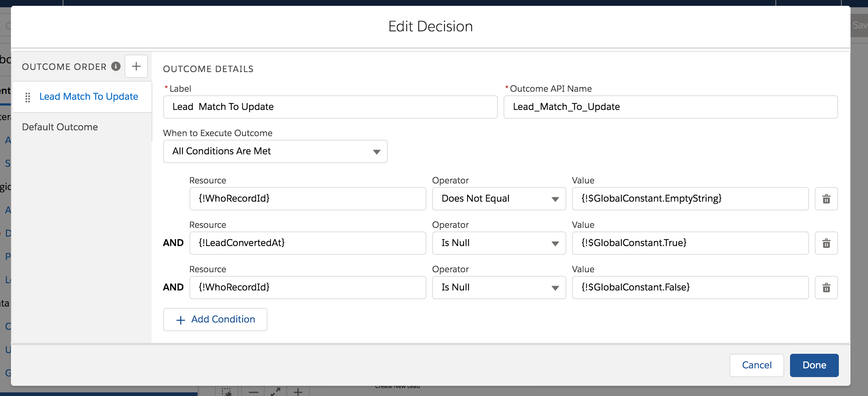
Task: Click drag handle beside Lead Match To Update
Action: coord(28,97)
